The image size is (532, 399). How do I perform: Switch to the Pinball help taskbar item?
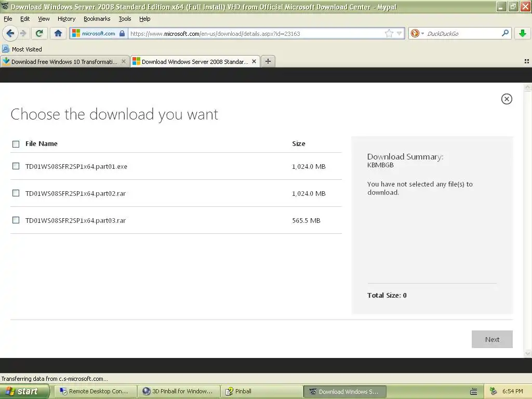tap(261, 392)
